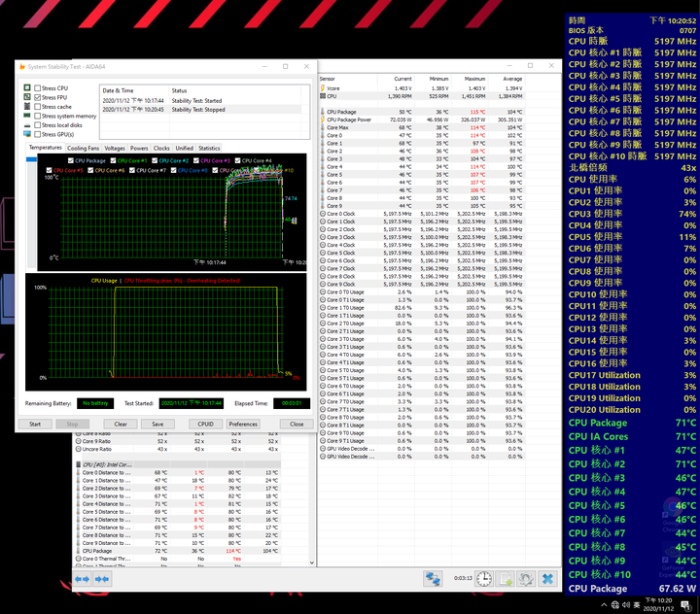Click the Stress GPU monitor icon

(27, 134)
